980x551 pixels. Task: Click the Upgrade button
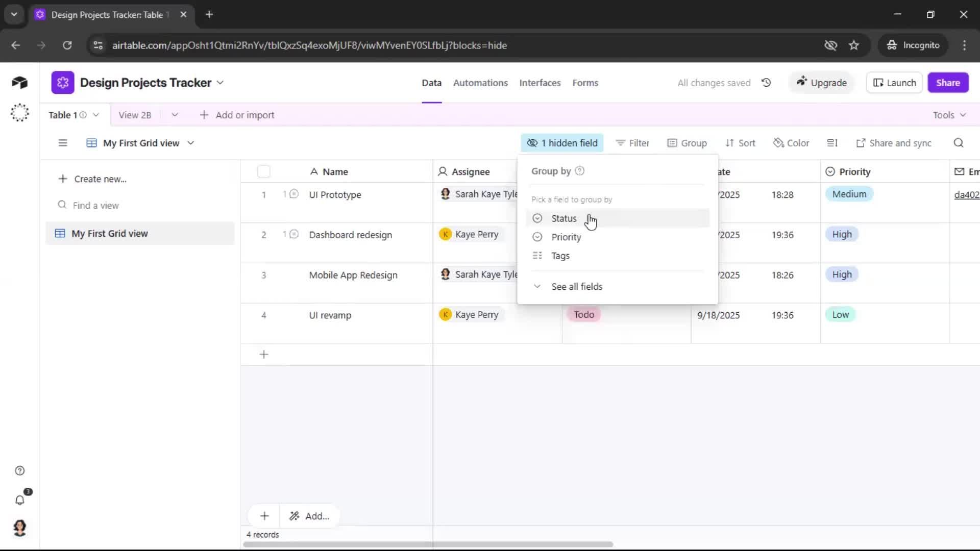(821, 83)
